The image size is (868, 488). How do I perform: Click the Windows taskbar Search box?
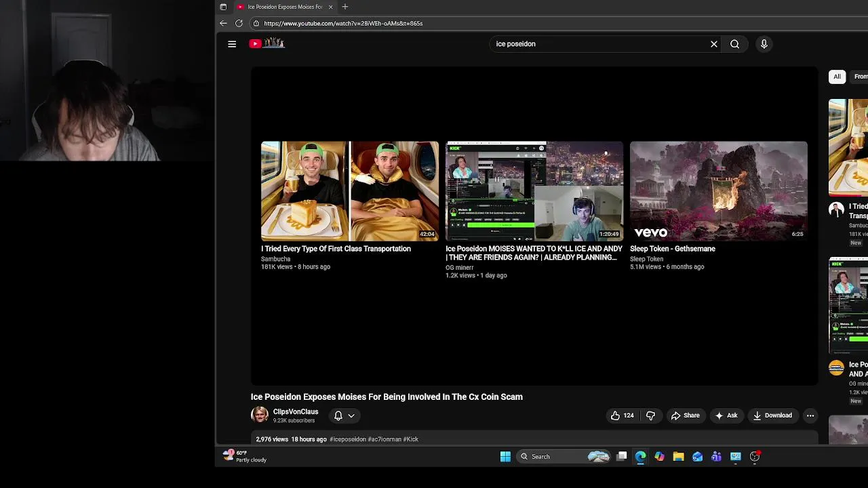coord(564,457)
